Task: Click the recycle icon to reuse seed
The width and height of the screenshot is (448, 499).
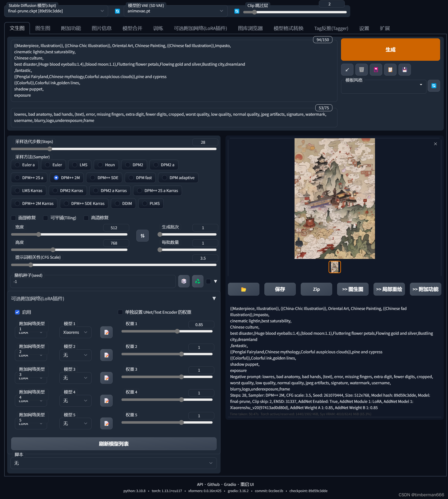Action: tap(198, 281)
